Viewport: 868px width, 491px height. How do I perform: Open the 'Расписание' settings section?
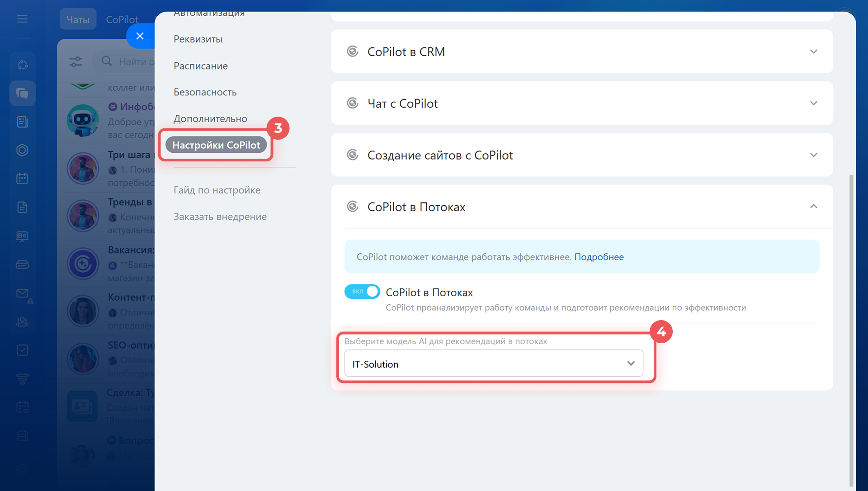click(201, 66)
